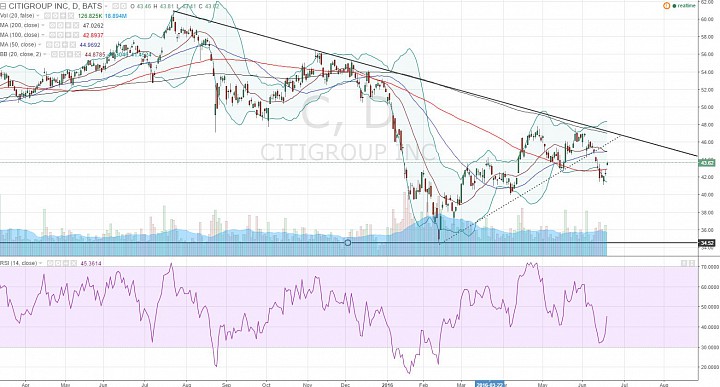Remove the MA 200 indicator with X icon
The image size is (720, 387).
click(76, 25)
